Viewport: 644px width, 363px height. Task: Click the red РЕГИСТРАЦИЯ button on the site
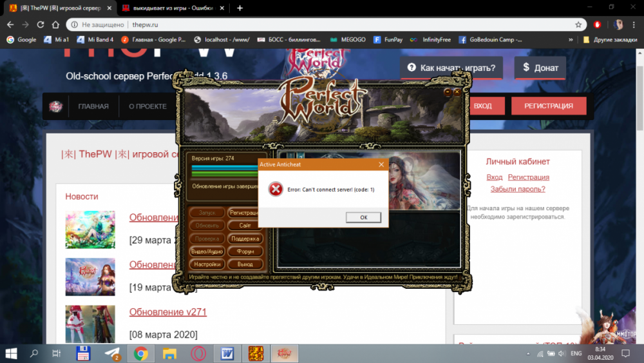pos(549,106)
